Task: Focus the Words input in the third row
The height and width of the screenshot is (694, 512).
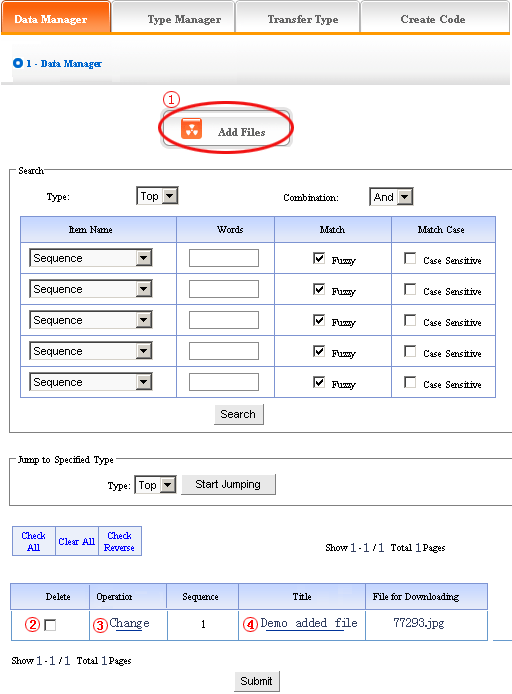Action: (x=224, y=320)
